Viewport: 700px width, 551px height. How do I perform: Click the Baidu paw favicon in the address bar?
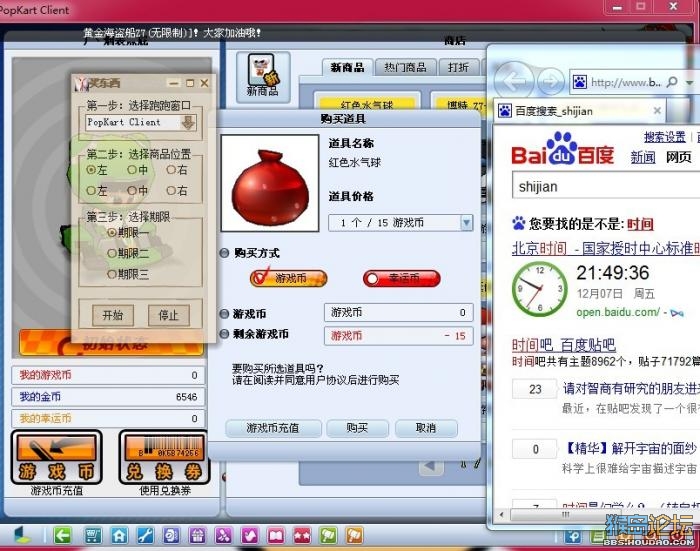[579, 82]
